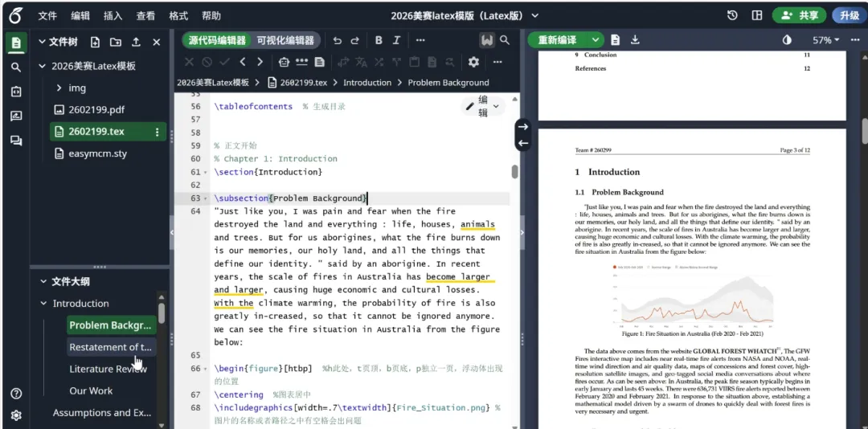This screenshot has width=868, height=429.
Task: Download the compiled PDF
Action: tap(635, 40)
